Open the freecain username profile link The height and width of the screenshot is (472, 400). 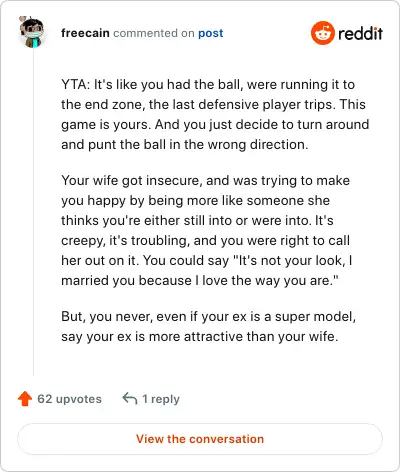pos(85,33)
